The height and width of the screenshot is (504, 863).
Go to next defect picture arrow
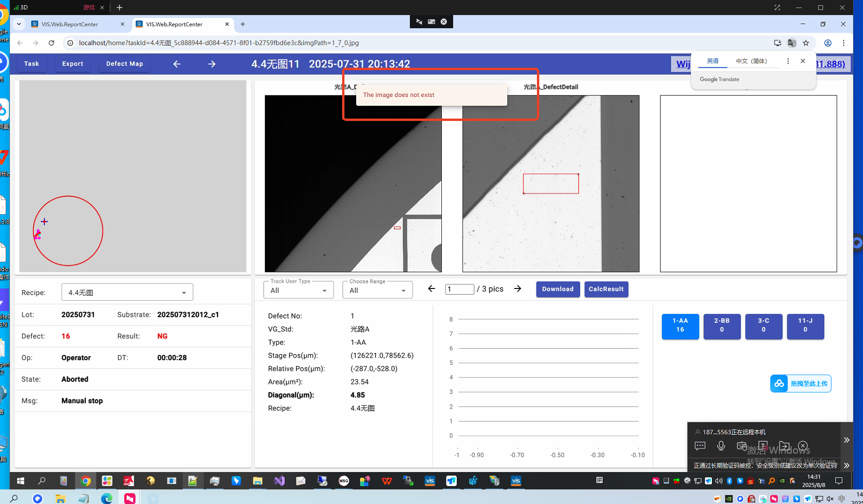pyautogui.click(x=518, y=289)
